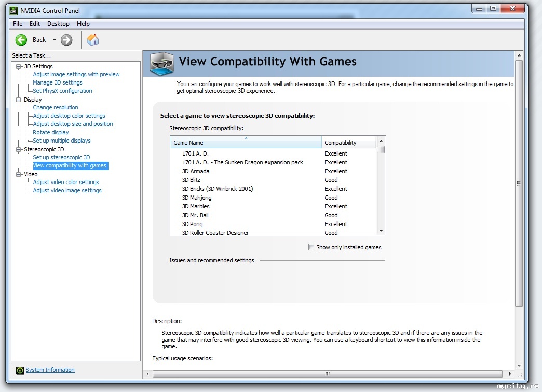Open Set up multiple displays
The height and width of the screenshot is (392, 542).
pyautogui.click(x=62, y=141)
